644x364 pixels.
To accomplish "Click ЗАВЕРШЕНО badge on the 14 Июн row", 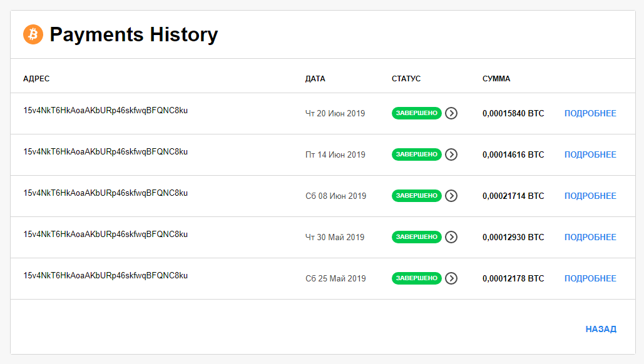I will pos(416,154).
